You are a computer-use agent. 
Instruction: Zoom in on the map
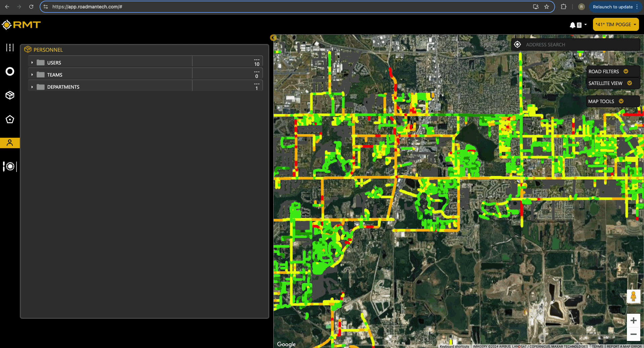coord(633,321)
